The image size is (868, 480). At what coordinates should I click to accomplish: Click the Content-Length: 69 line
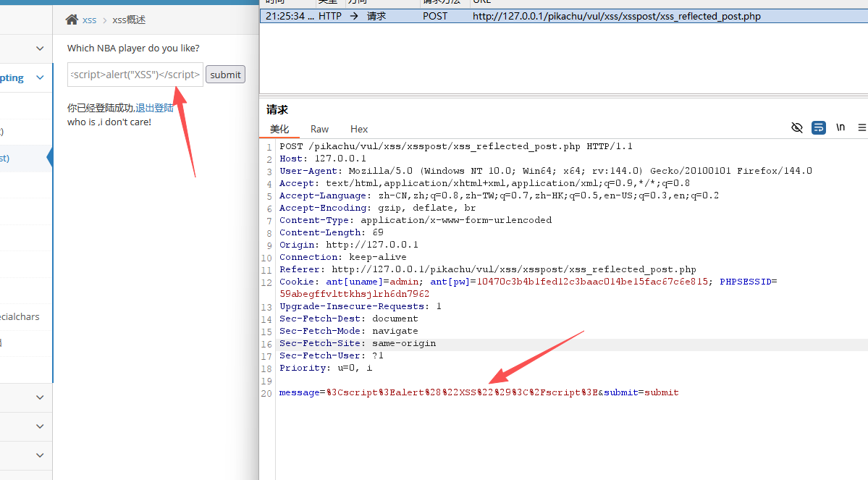(x=332, y=232)
